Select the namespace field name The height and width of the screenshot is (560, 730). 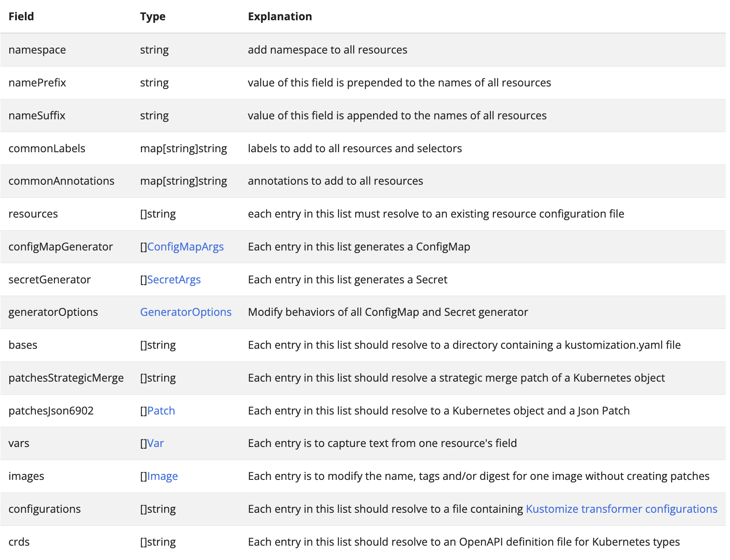click(x=37, y=50)
